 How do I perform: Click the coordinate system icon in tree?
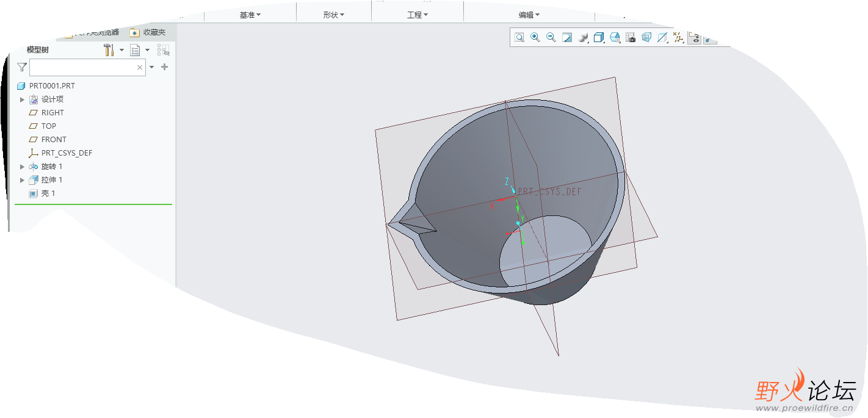(34, 153)
